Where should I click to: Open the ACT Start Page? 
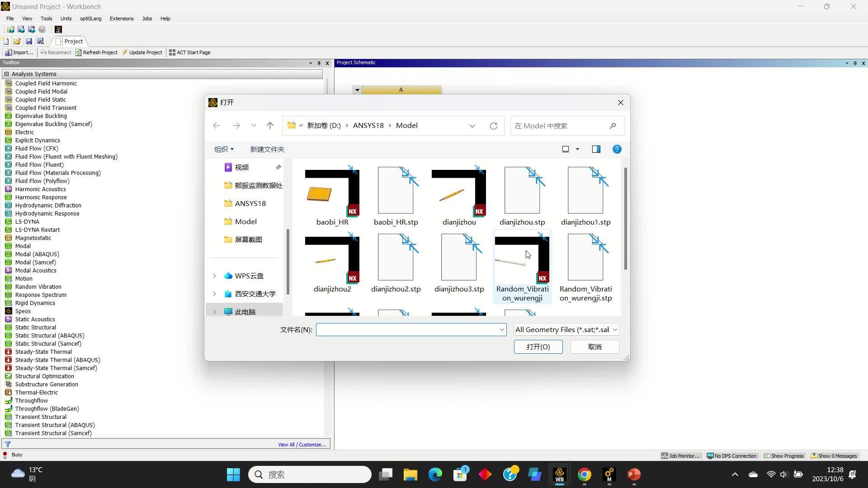click(190, 52)
